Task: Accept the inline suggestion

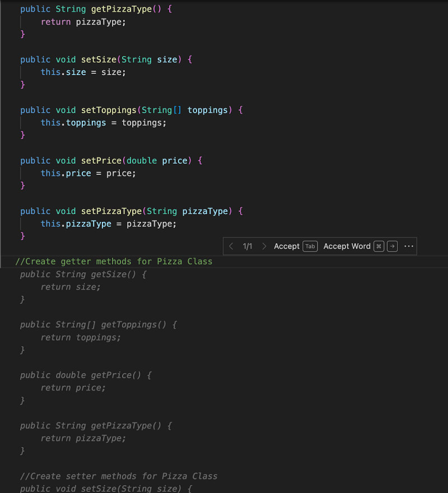Action: pos(287,246)
